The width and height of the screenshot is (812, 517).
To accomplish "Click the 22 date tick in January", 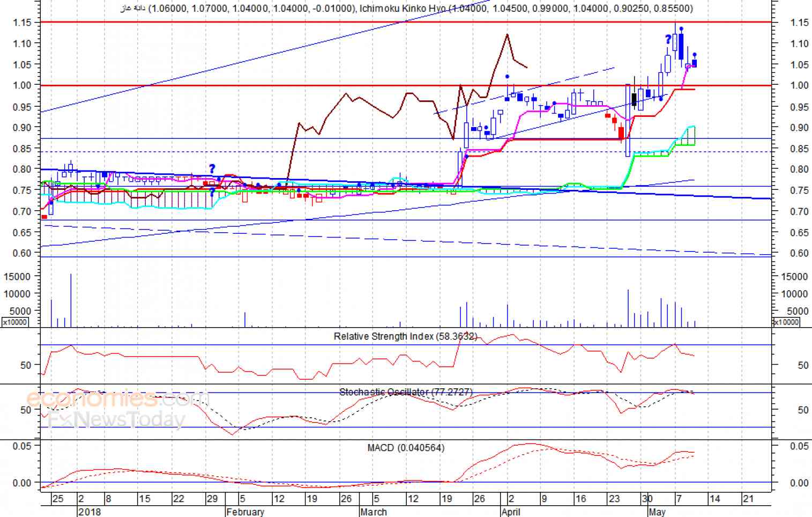I will click(x=178, y=499).
